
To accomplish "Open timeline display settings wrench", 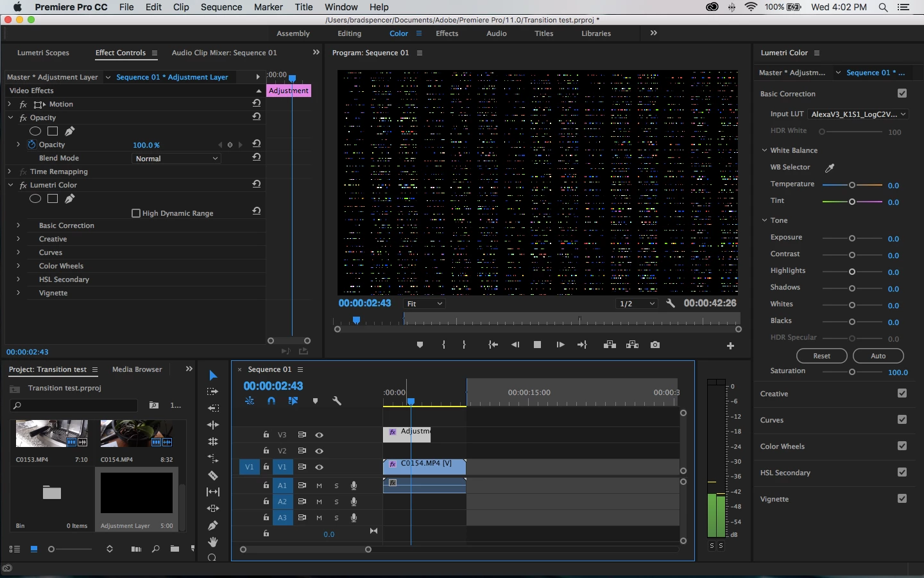I will (x=337, y=401).
